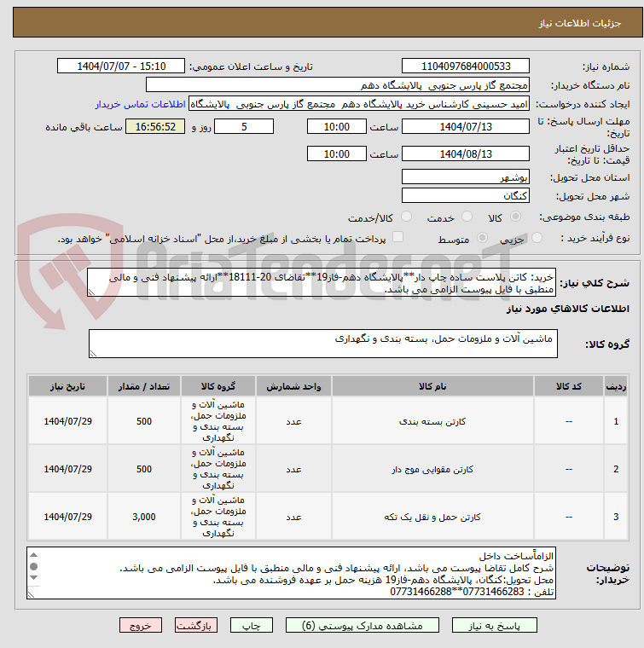Click the remaining time field 16:56:52
Viewport: 644px width, 648px height.
(x=155, y=126)
